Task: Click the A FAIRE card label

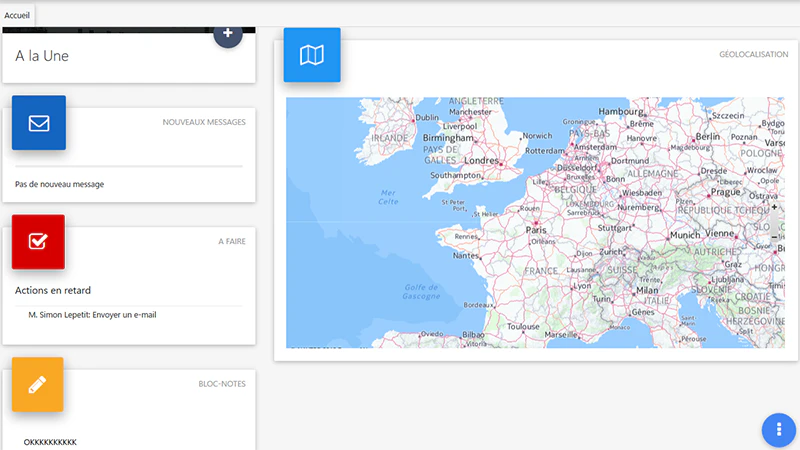Action: click(x=232, y=241)
